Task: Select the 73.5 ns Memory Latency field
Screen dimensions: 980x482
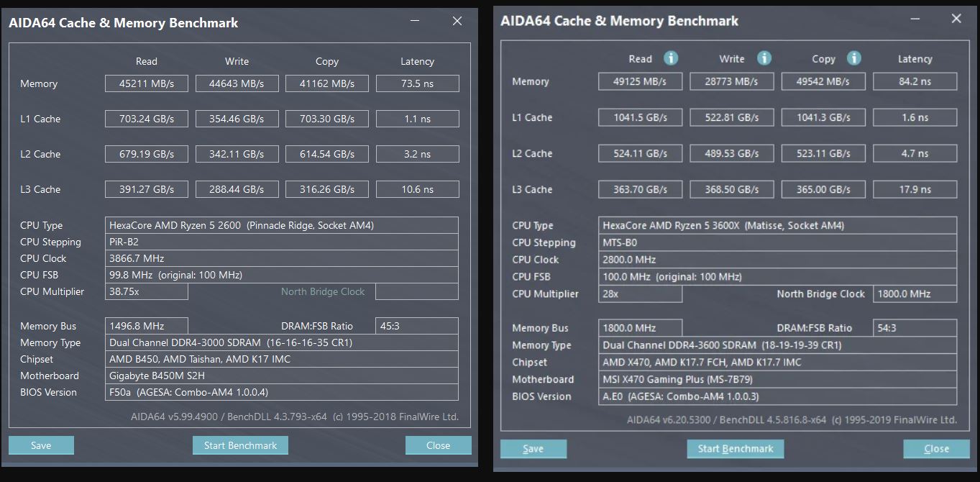Action: click(417, 83)
